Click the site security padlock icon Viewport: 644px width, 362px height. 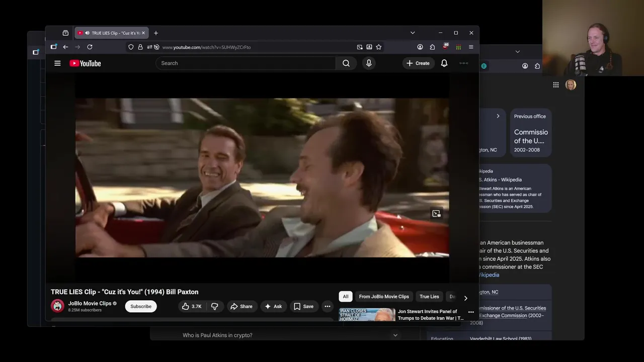(140, 47)
